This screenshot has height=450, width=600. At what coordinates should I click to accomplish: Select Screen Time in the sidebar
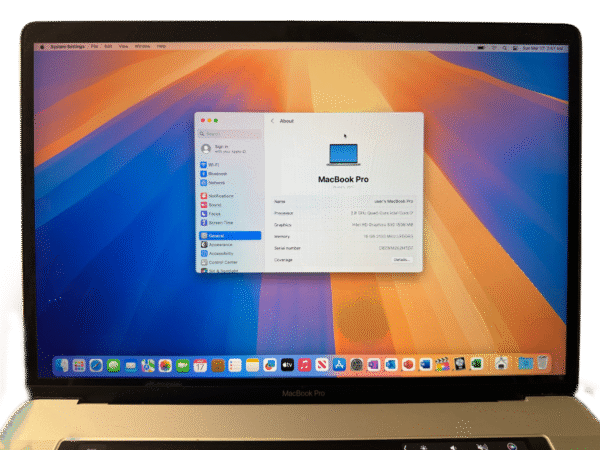coord(230,223)
